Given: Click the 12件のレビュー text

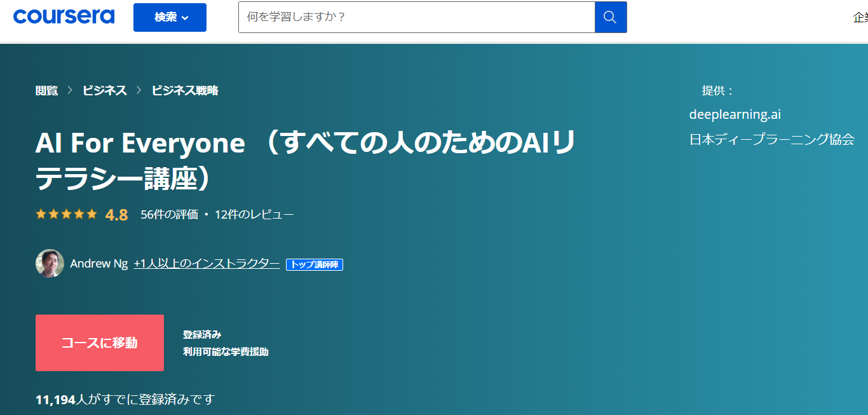Looking at the screenshot, I should [254, 215].
